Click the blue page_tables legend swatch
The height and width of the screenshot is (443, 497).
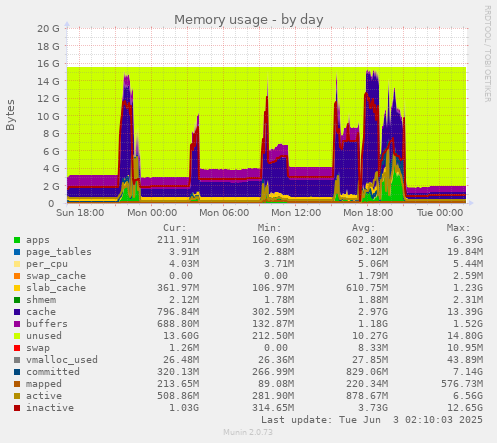(17, 252)
